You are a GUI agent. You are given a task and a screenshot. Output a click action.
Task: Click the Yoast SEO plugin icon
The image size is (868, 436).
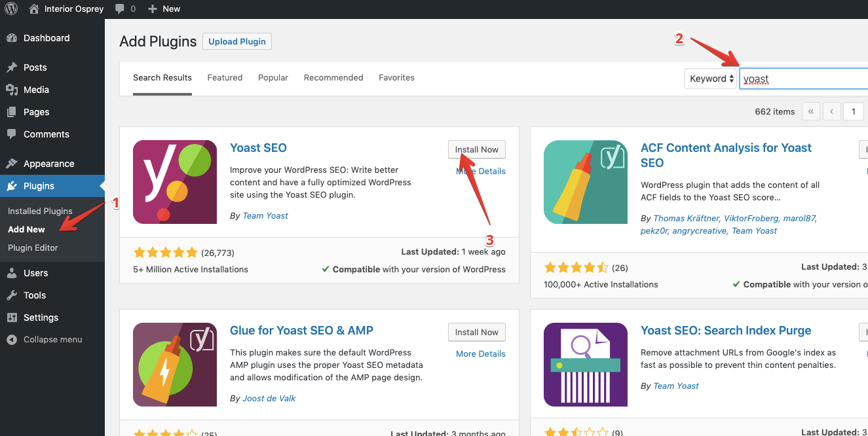[x=175, y=182]
